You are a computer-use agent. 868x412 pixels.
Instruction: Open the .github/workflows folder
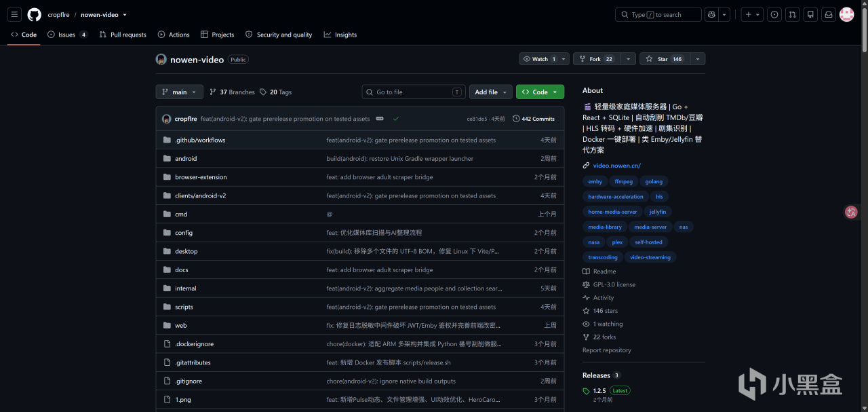(x=200, y=140)
